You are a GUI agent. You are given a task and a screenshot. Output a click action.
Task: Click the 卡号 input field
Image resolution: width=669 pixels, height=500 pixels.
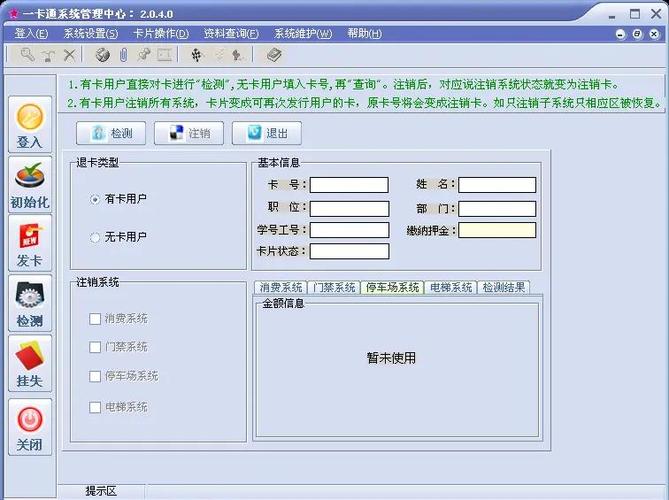[349, 185]
